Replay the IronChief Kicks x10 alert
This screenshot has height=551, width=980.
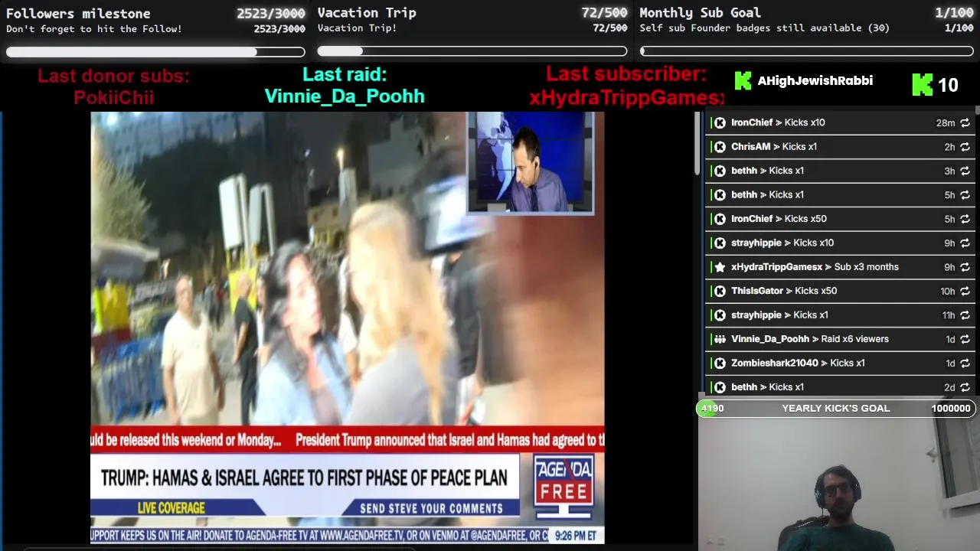[x=965, y=122]
